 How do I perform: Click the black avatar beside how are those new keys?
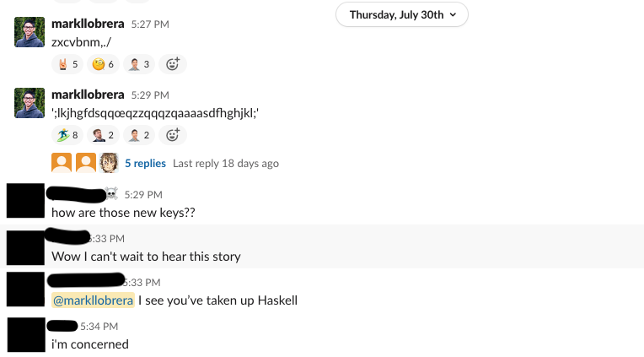24,200
